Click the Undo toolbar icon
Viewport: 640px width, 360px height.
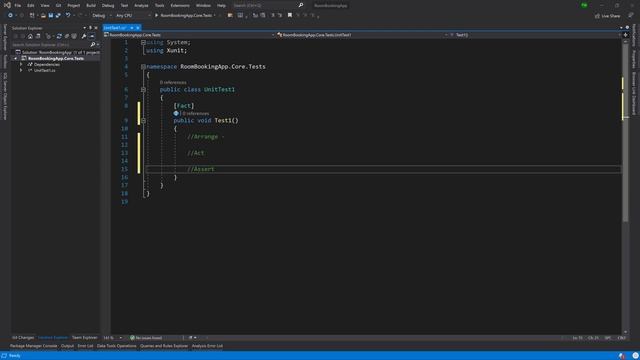(68, 15)
